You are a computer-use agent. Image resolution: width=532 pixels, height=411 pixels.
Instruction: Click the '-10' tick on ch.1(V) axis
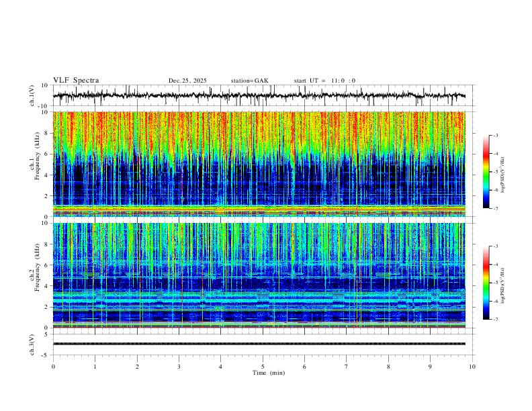44,106
